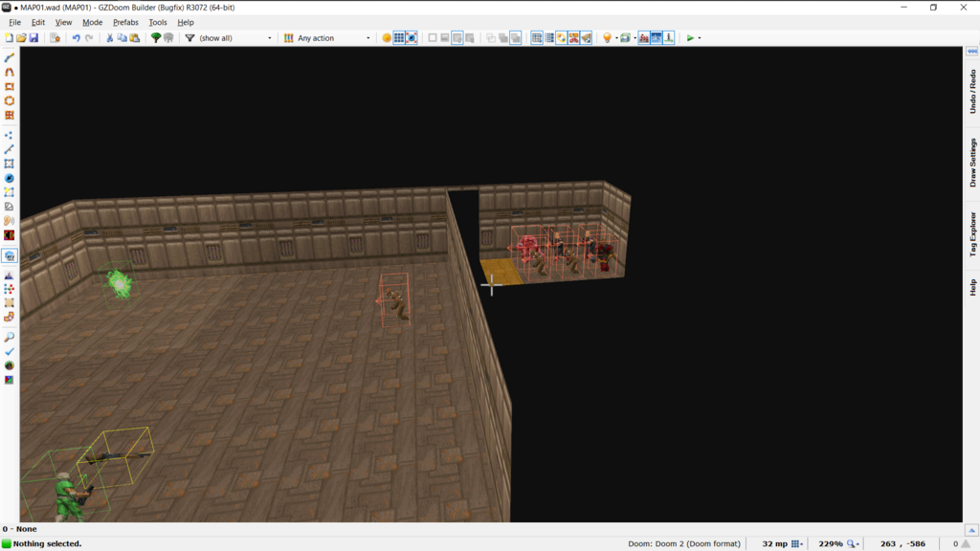Expand test map play button dropdown arrow
The width and height of the screenshot is (980, 551).
pos(700,38)
